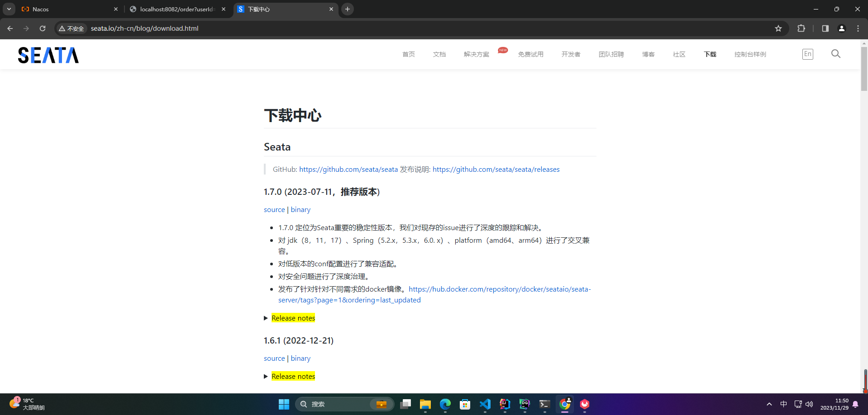
Task: Open 文档 in the site navigation
Action: click(x=439, y=54)
